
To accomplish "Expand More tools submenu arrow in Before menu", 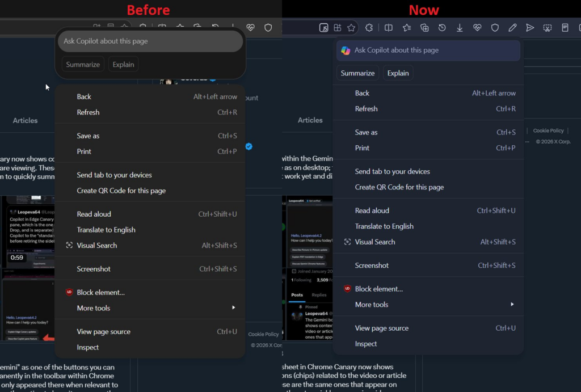I will pos(233,307).
